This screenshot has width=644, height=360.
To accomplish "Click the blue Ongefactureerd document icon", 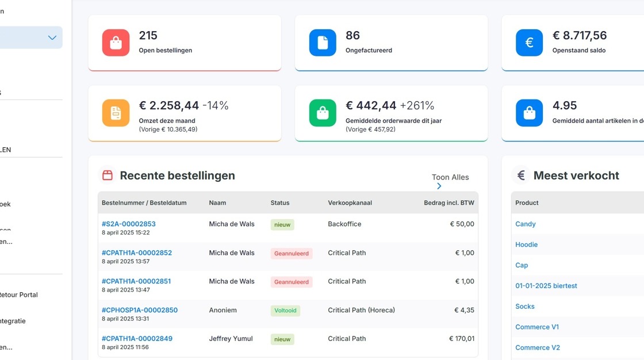I will click(323, 43).
